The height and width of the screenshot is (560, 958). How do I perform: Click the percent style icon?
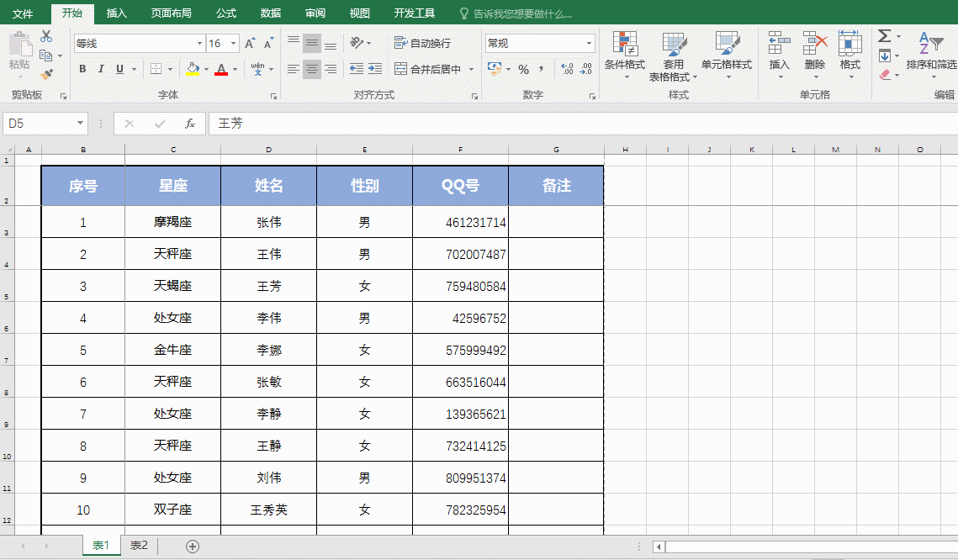(x=523, y=69)
